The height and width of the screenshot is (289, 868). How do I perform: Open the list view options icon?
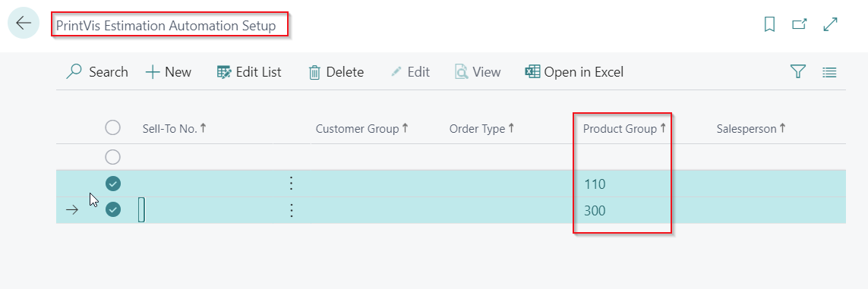[829, 72]
